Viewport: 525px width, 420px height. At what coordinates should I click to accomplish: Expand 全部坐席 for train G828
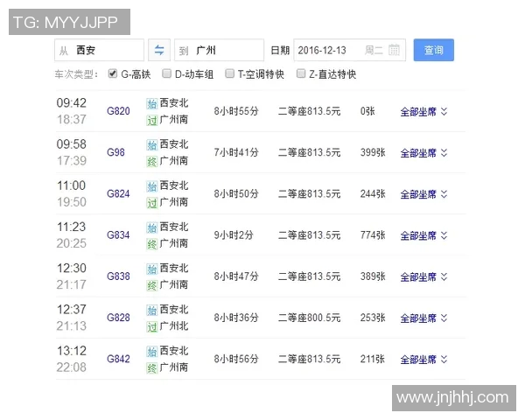(423, 318)
